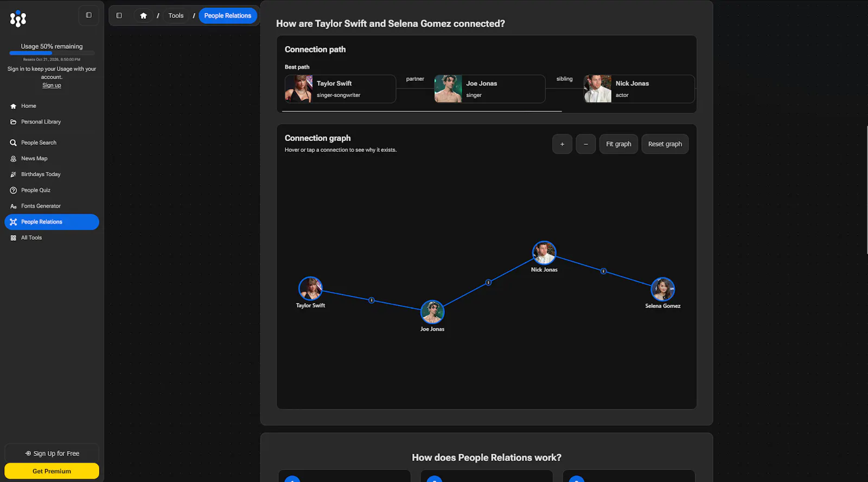Viewport: 868px width, 482px height.
Task: Click the Sign Up for Free arrow icon
Action: [28, 453]
